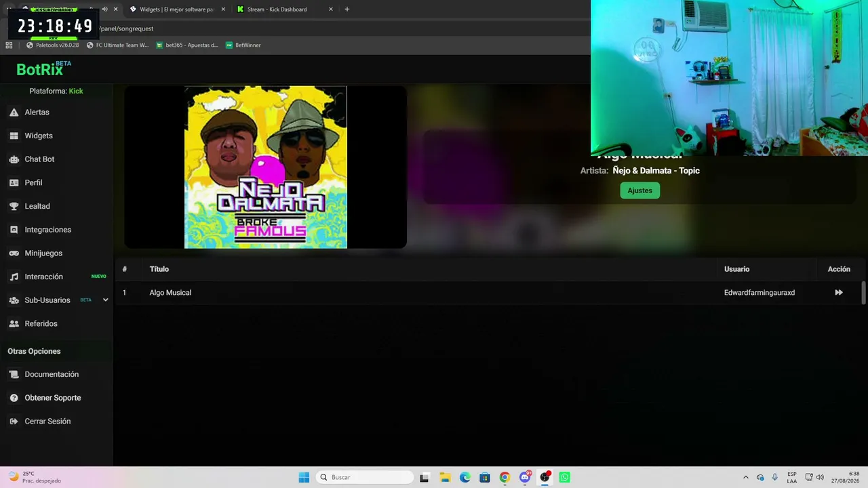The height and width of the screenshot is (488, 868).
Task: Select the Interacción music note icon
Action: point(14,277)
